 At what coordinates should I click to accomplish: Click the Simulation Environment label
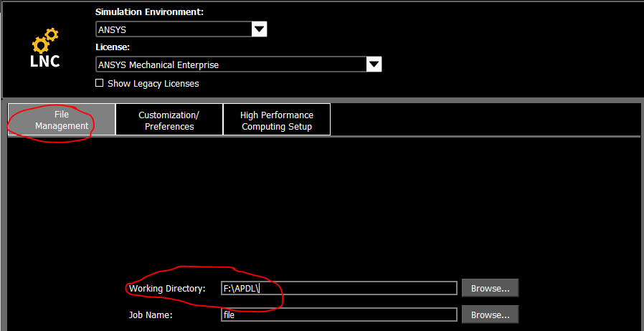pyautogui.click(x=149, y=12)
